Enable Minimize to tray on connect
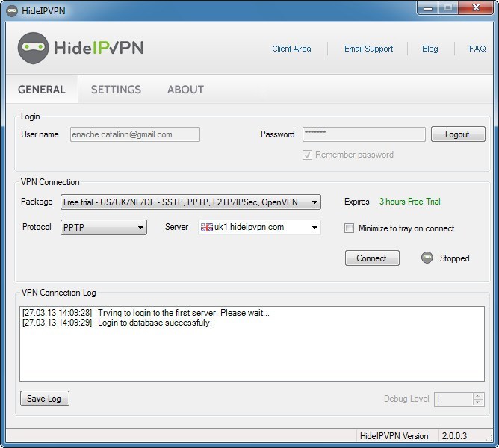This screenshot has height=448, width=499. point(349,228)
